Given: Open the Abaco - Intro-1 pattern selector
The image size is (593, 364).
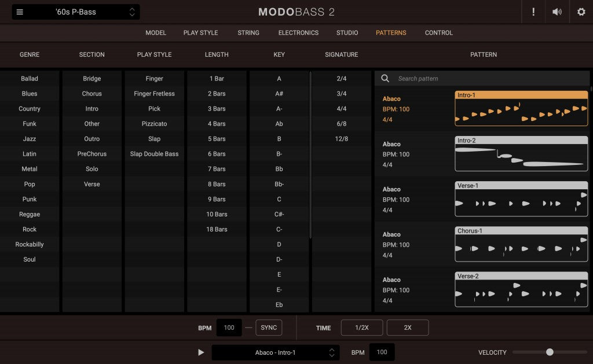Looking at the screenshot, I should click(x=276, y=352).
